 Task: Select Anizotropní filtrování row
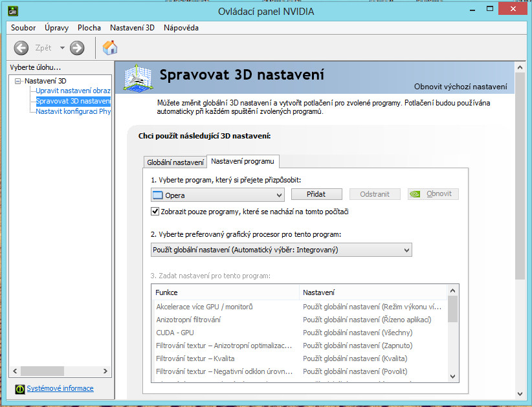[x=300, y=320]
